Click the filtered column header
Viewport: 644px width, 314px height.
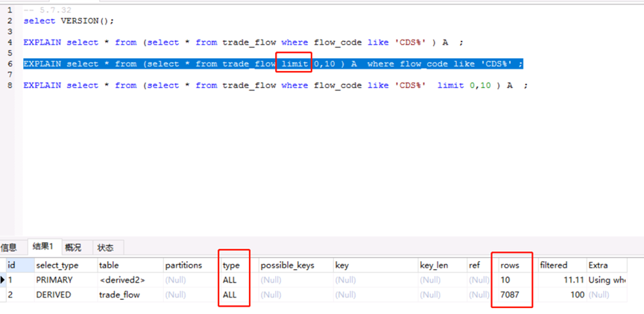coord(562,265)
